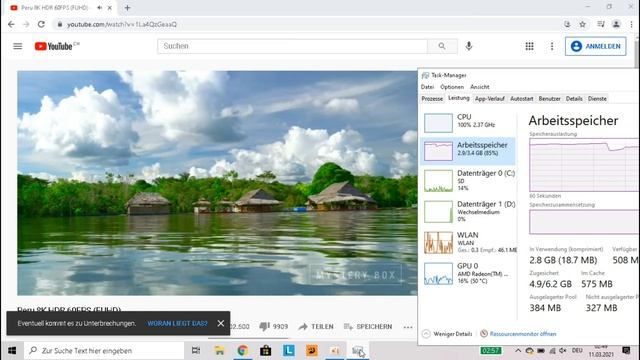
Task: Save the video via SPEICHERN
Action: point(368,327)
